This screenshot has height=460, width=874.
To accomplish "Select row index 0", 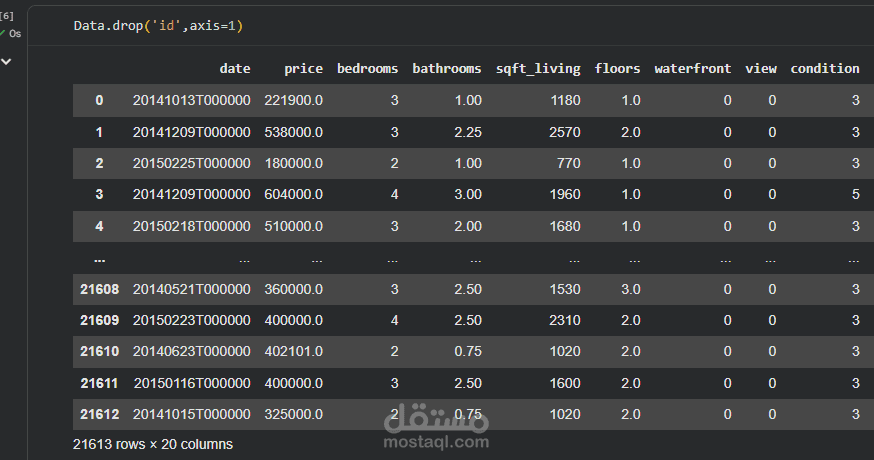I will 99,100.
